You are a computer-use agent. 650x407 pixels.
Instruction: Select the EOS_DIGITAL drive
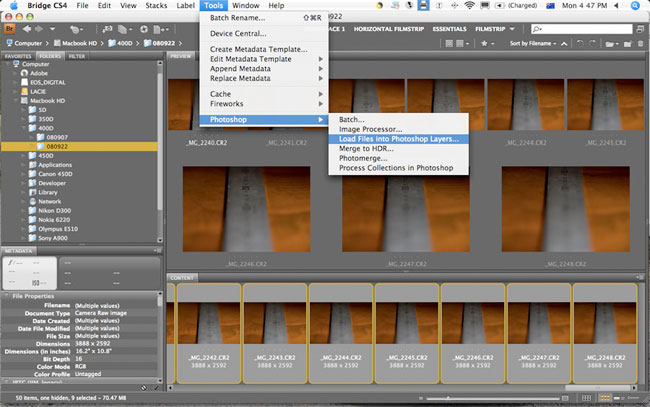click(x=44, y=82)
